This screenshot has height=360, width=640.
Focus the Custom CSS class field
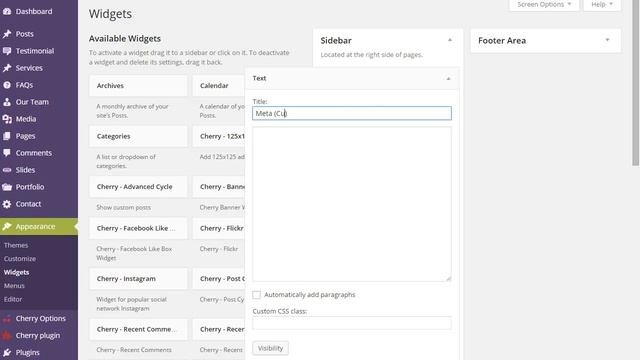point(352,323)
